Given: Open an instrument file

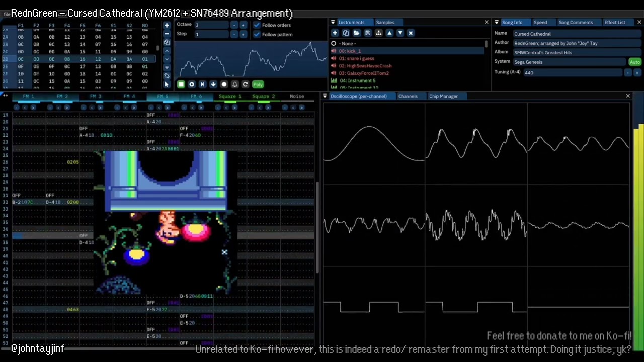Looking at the screenshot, I should coord(357,33).
